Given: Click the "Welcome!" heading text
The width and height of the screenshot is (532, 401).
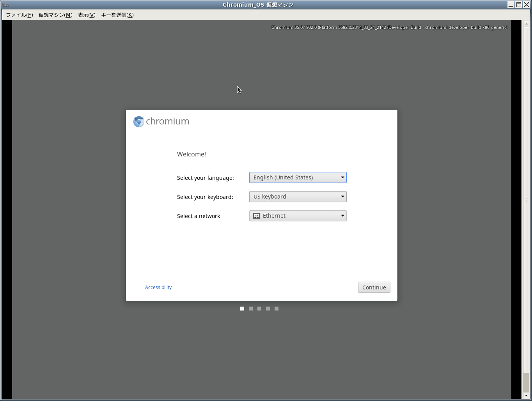Looking at the screenshot, I should (x=192, y=154).
